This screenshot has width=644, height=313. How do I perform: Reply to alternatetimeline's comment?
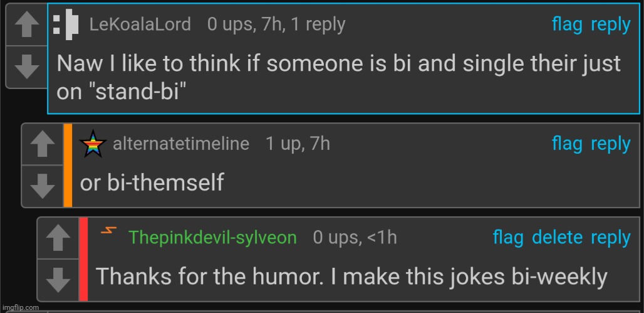tap(610, 144)
